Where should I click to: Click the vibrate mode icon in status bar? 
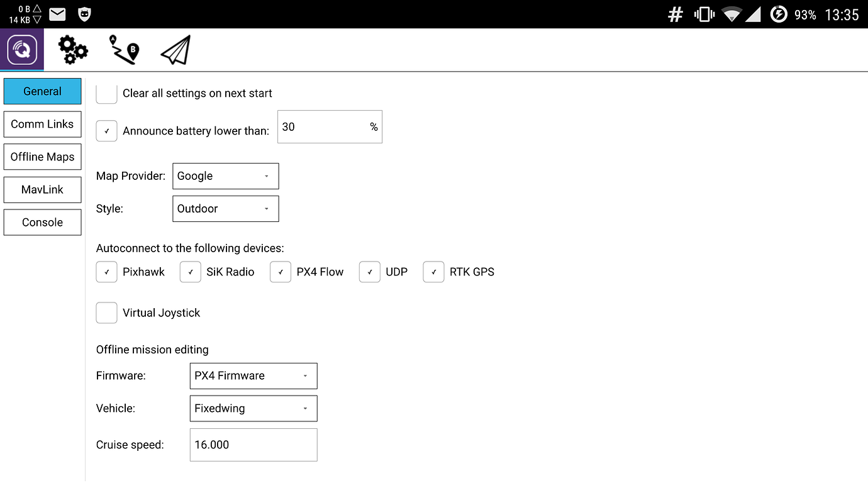704,13
